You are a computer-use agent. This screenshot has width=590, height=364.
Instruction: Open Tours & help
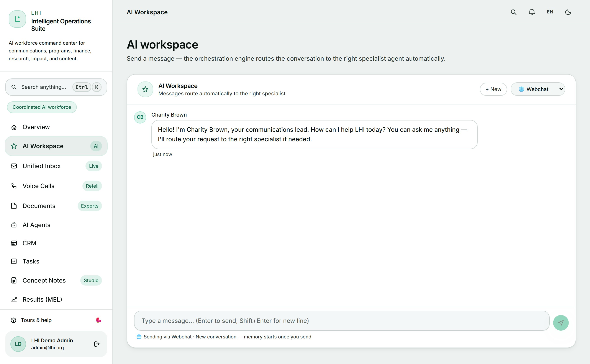pos(56,320)
